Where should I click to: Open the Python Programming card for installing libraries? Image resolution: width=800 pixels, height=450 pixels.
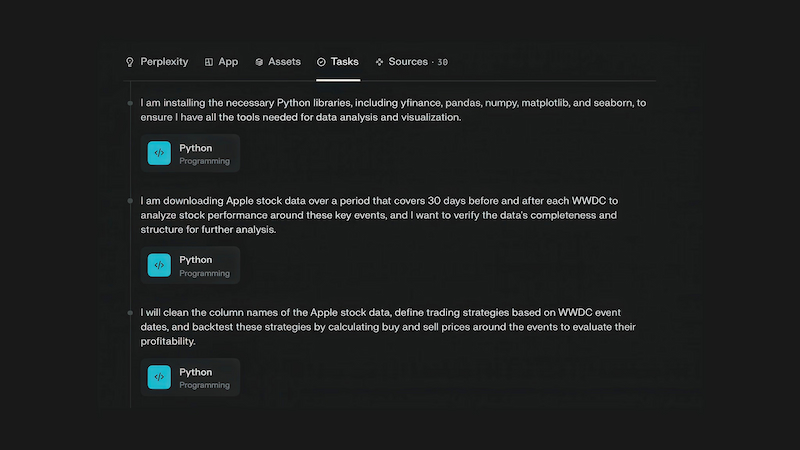(190, 153)
